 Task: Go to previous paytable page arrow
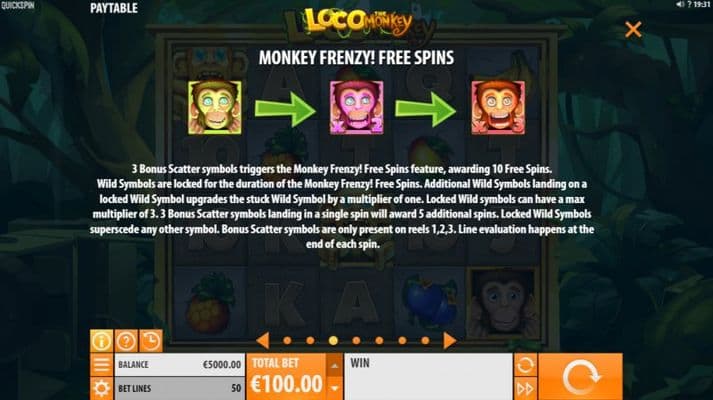click(263, 340)
